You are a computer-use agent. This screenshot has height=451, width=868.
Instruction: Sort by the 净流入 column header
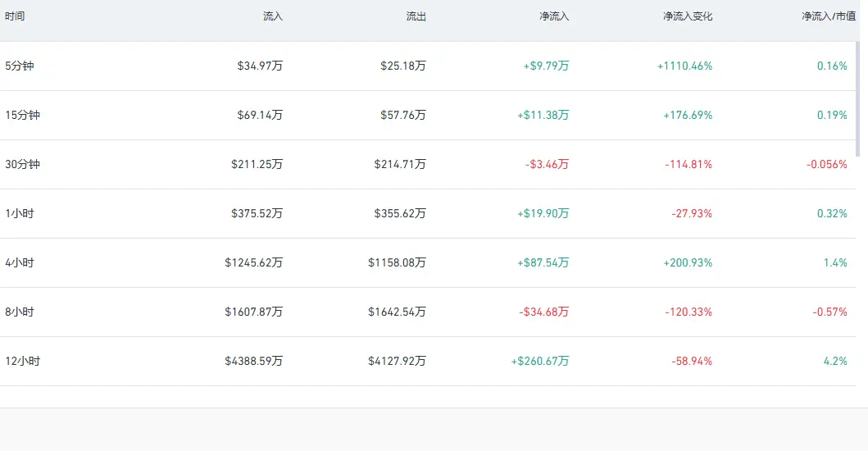coord(554,16)
